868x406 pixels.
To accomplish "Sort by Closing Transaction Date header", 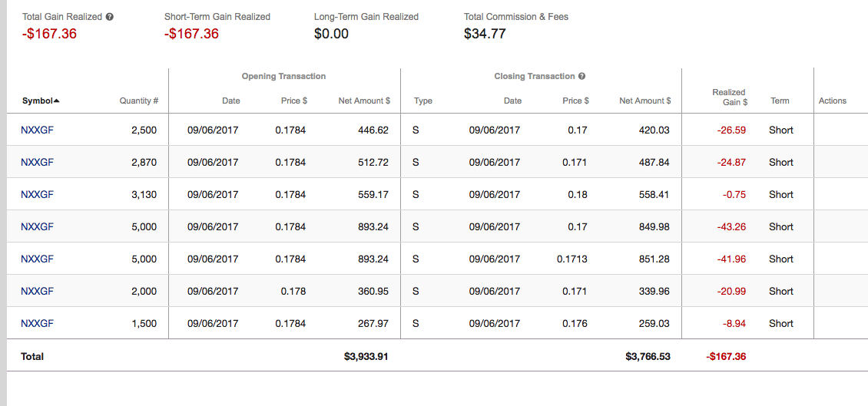I will (512, 101).
